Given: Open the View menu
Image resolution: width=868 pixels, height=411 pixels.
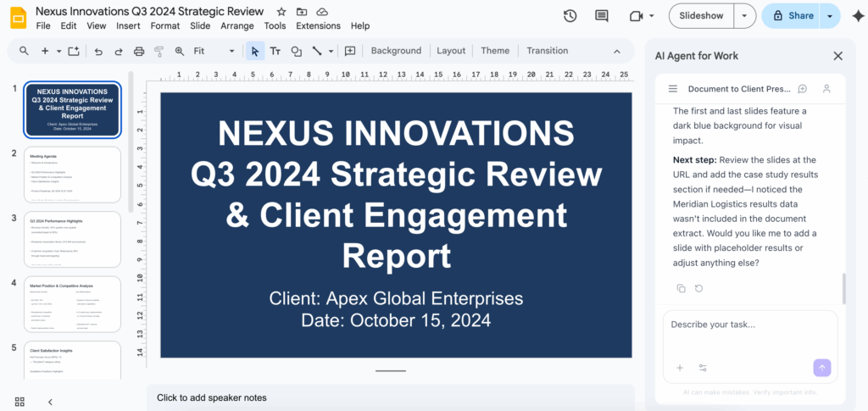Looking at the screenshot, I should click(x=97, y=25).
